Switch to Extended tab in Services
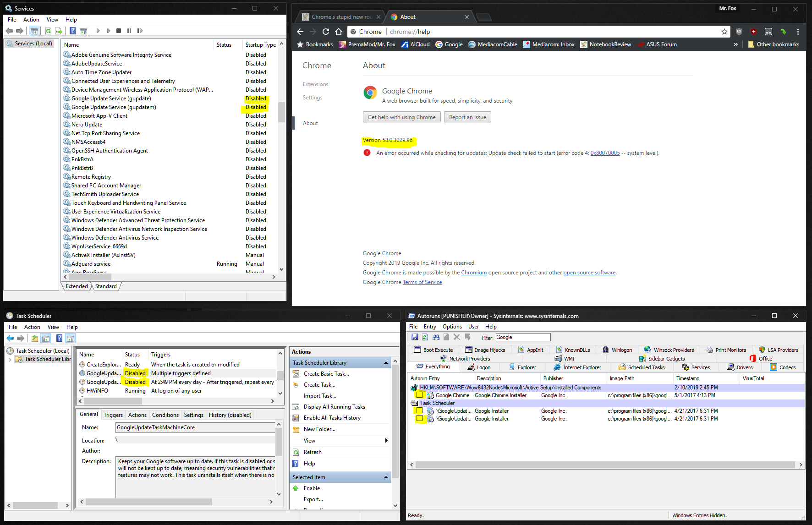This screenshot has width=812, height=525. tap(77, 286)
